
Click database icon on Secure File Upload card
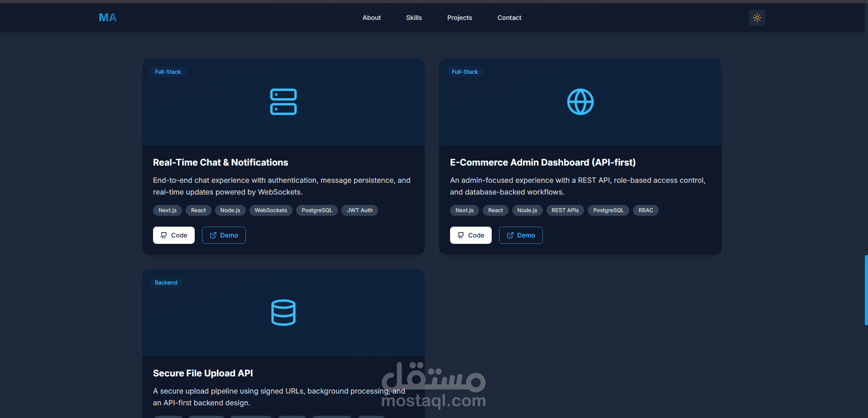pyautogui.click(x=283, y=313)
